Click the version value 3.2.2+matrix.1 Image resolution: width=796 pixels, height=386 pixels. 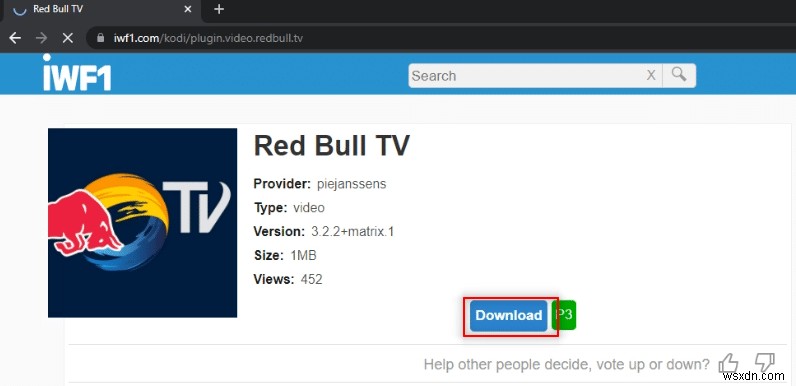(x=353, y=232)
